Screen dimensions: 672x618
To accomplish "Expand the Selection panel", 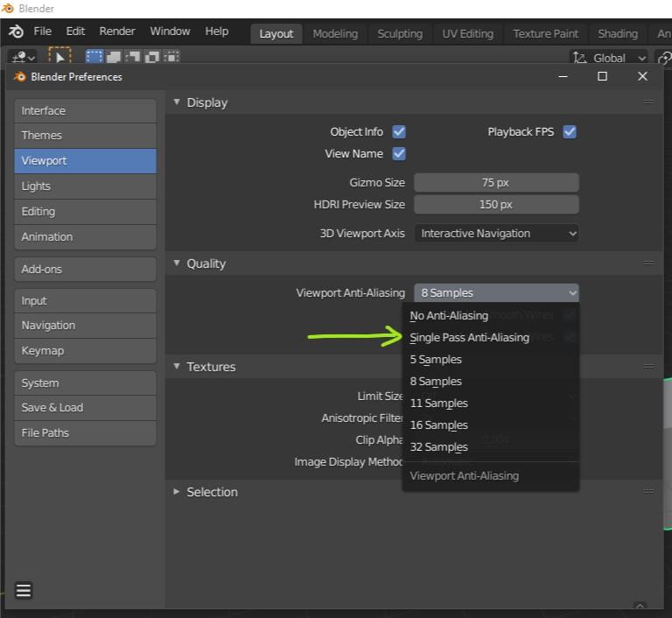I will pyautogui.click(x=177, y=491).
